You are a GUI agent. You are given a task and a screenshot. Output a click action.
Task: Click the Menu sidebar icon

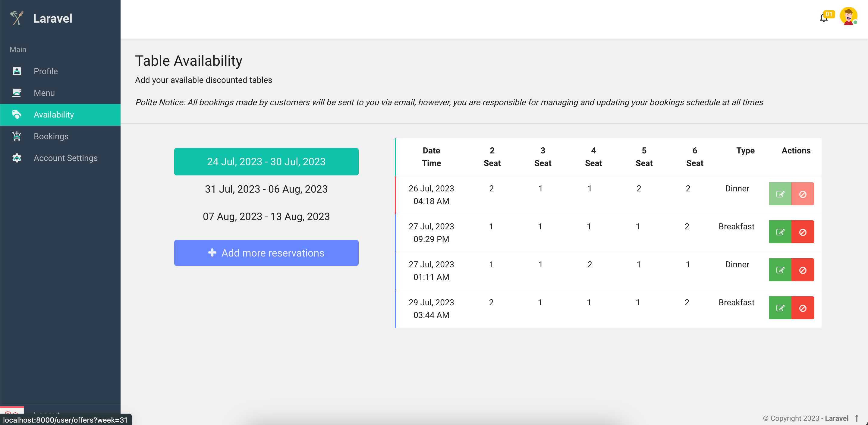pyautogui.click(x=17, y=93)
